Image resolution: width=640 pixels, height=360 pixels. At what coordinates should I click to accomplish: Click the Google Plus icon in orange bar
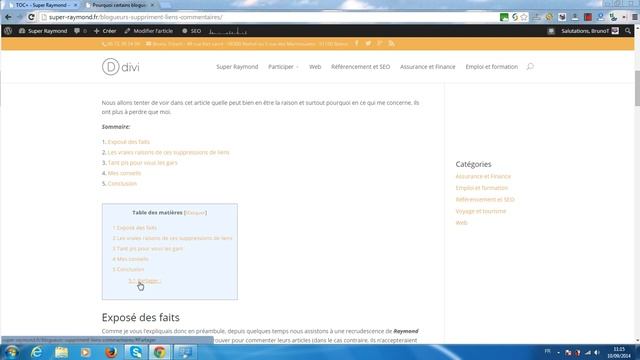(380, 43)
